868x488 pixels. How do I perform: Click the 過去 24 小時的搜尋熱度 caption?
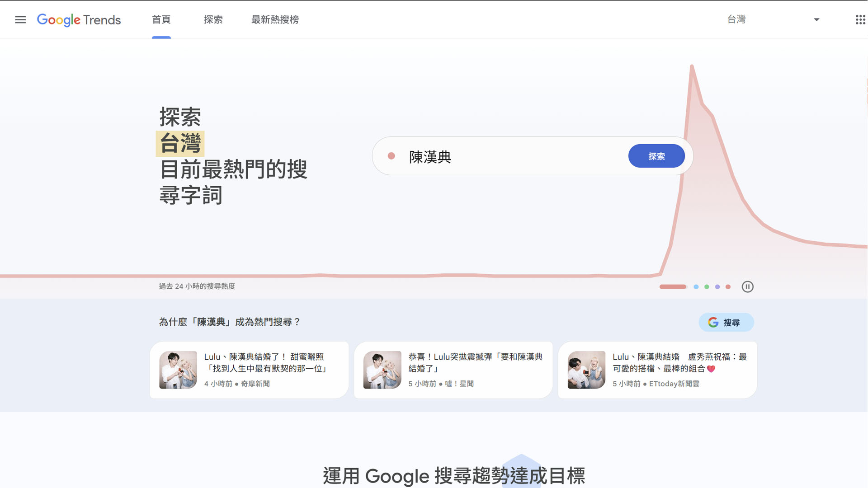click(x=197, y=286)
